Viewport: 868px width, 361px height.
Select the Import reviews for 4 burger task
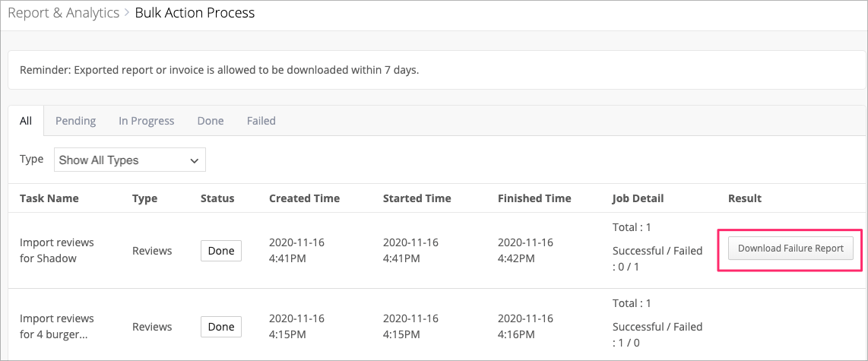[x=57, y=327]
